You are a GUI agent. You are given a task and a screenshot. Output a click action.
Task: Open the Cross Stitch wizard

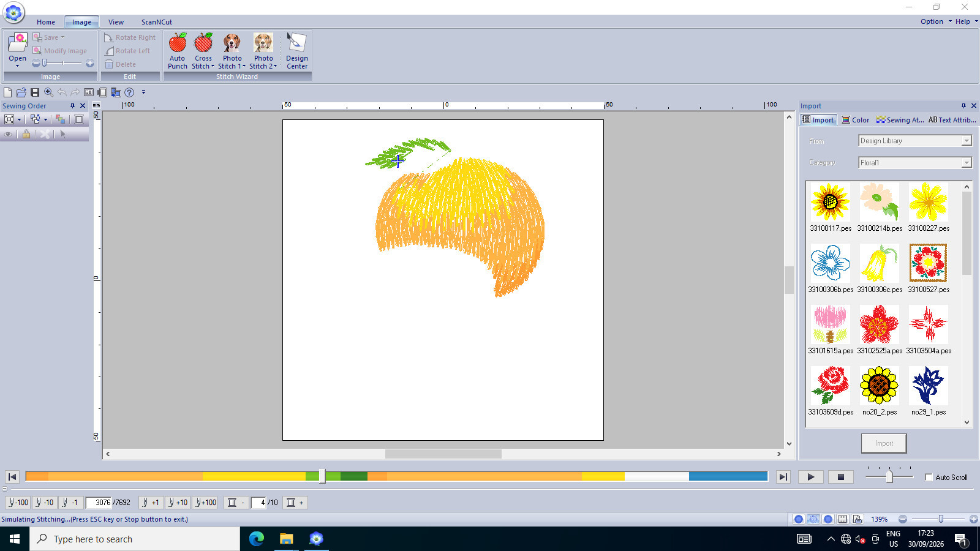point(203,51)
